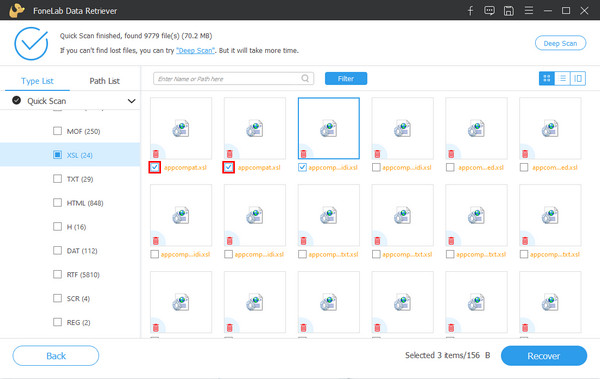Image resolution: width=600 pixels, height=379 pixels.
Task: Click the search magnifier icon
Action: point(305,78)
